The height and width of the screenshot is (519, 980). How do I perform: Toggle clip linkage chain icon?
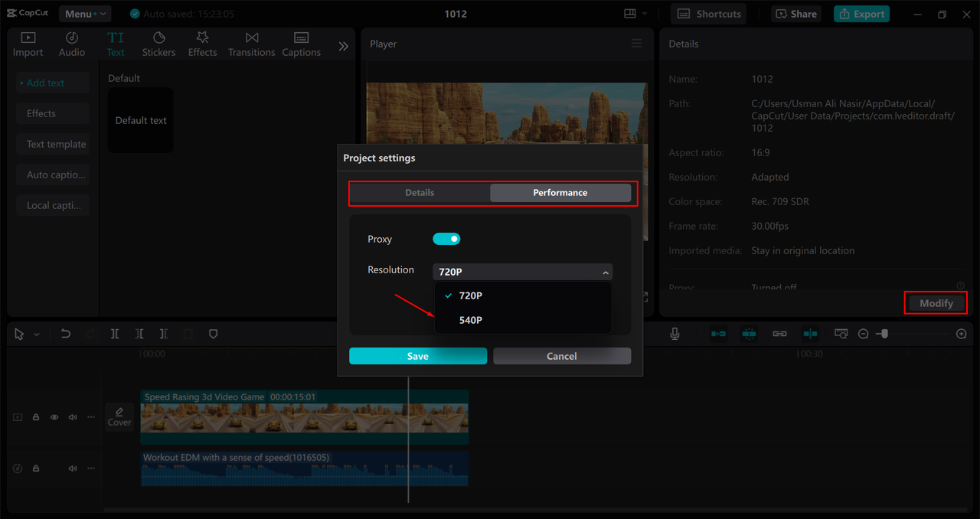coord(779,334)
